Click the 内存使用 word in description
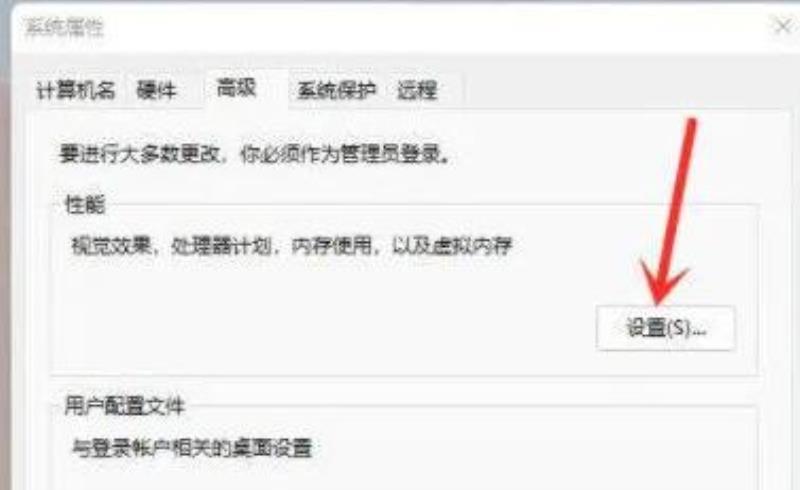 pyautogui.click(x=332, y=246)
